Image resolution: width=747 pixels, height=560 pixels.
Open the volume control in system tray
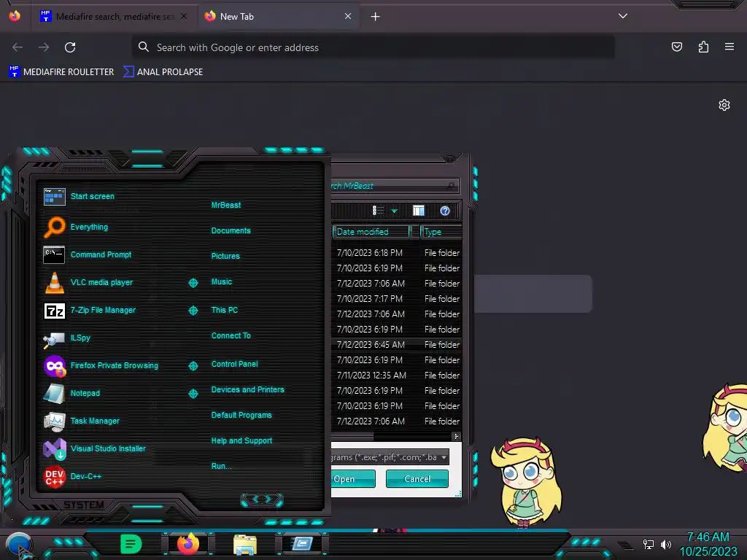point(665,544)
